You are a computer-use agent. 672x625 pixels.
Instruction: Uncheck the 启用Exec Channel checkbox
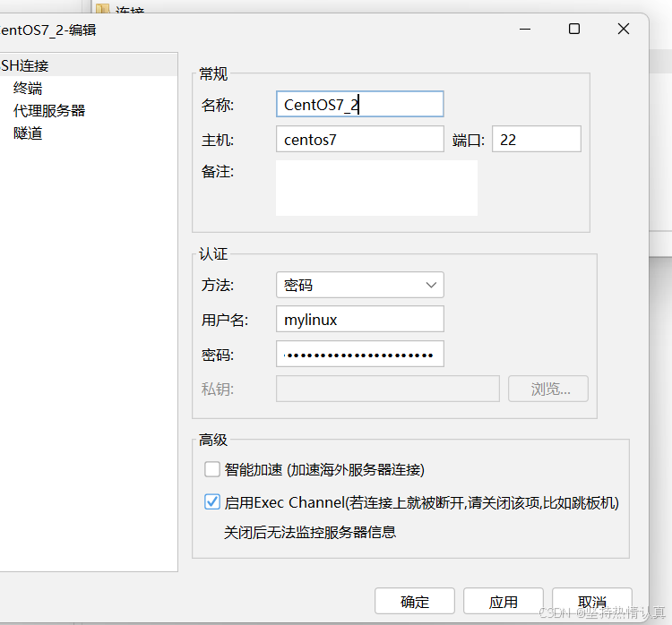[212, 502]
